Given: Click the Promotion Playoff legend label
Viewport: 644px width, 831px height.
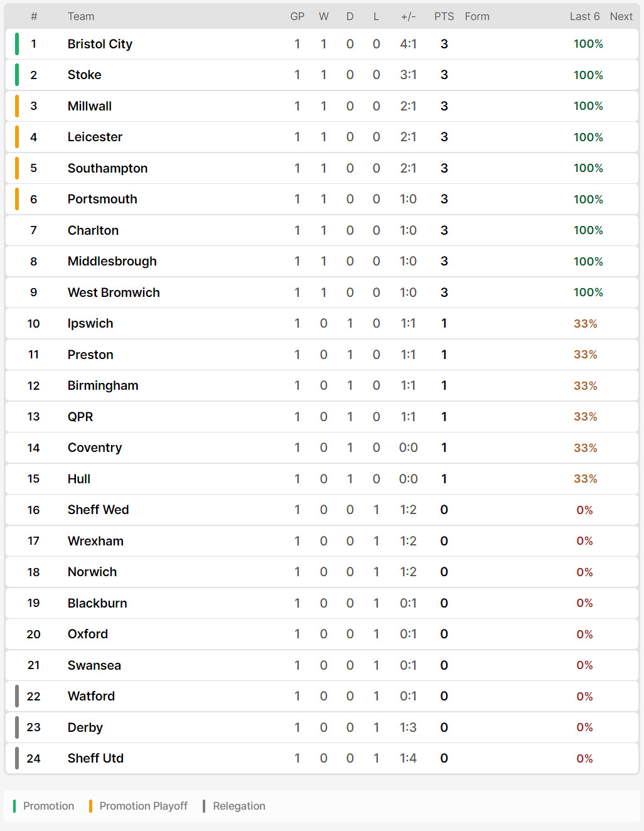Looking at the screenshot, I should [x=143, y=806].
